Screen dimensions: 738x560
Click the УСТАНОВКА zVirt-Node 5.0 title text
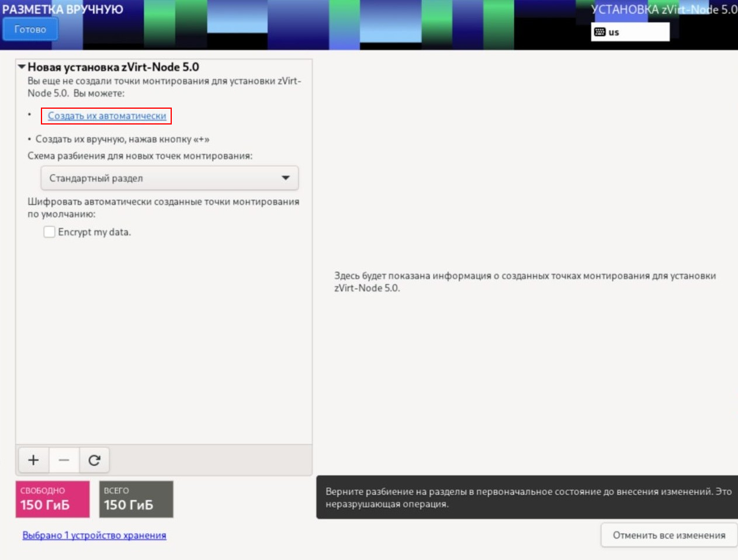(x=664, y=9)
